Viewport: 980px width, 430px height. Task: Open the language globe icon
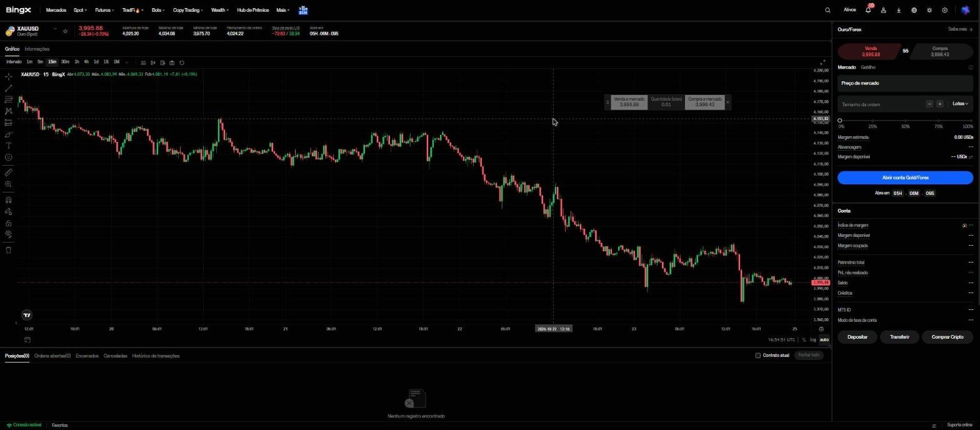pos(914,10)
